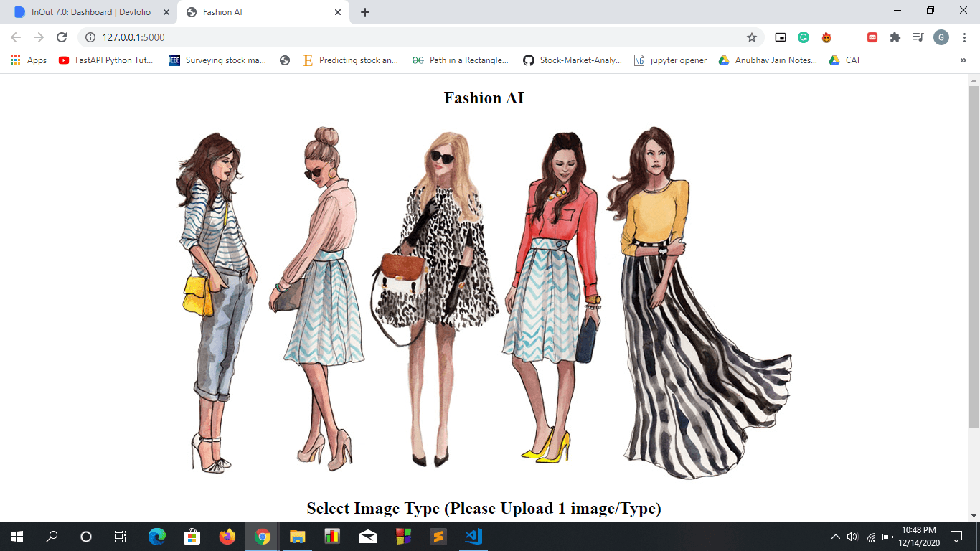Viewport: 980px width, 551px height.
Task: Show hidden system tray icons
Action: click(836, 537)
